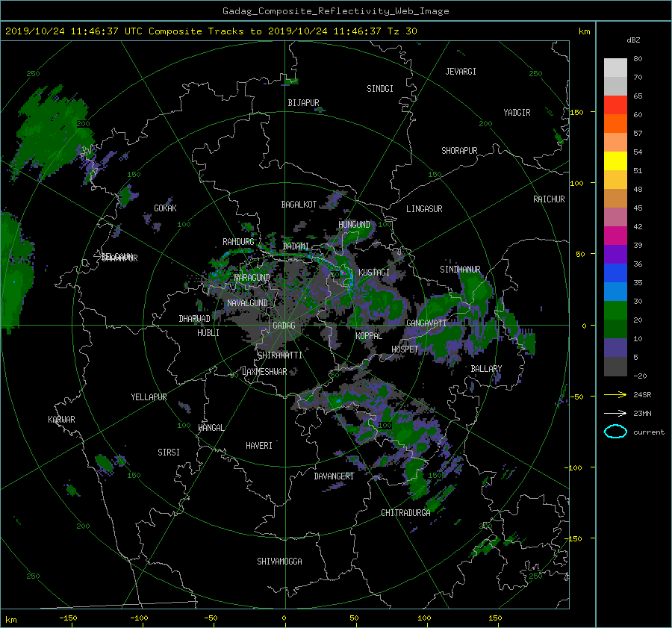
Task: Click the LAXMESHWAR city label
Action: point(264,372)
